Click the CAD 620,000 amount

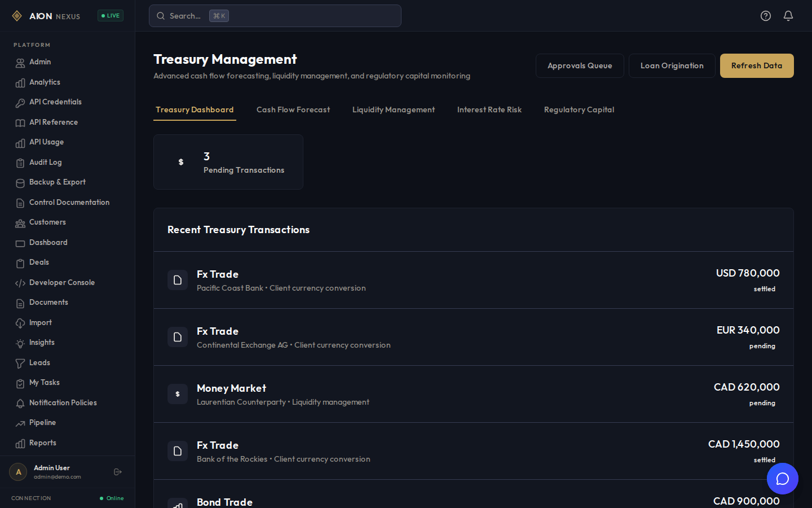747,387
